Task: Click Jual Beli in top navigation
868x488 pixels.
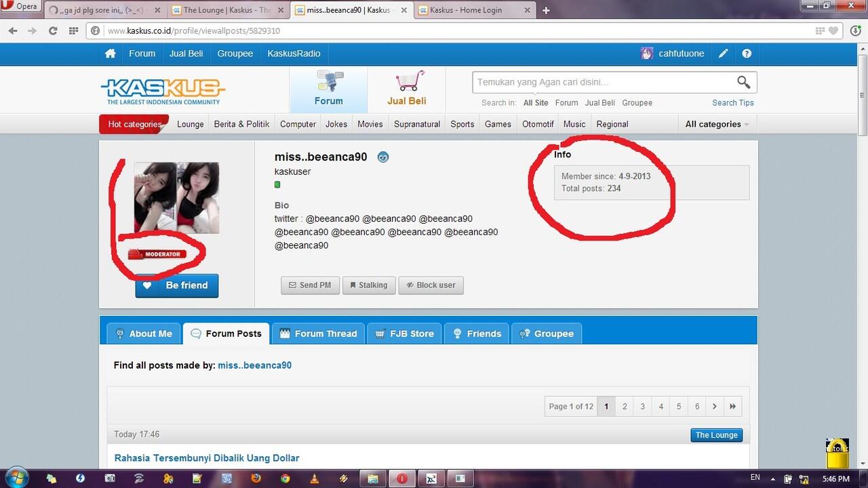Action: (x=186, y=54)
